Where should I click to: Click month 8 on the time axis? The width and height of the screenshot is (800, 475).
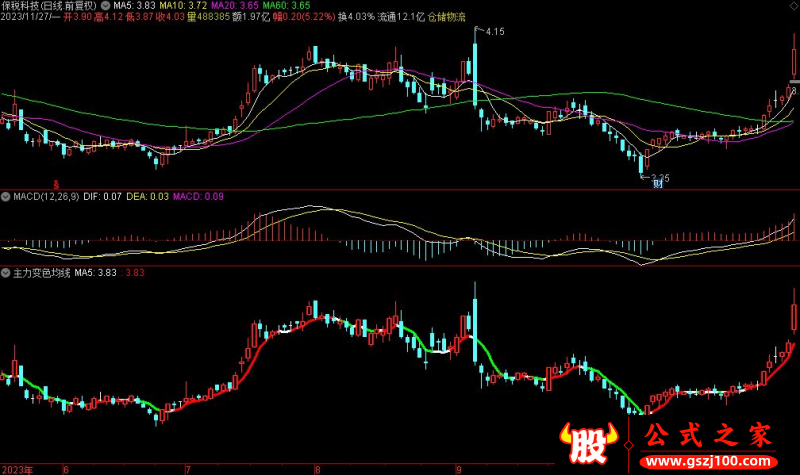[317, 470]
